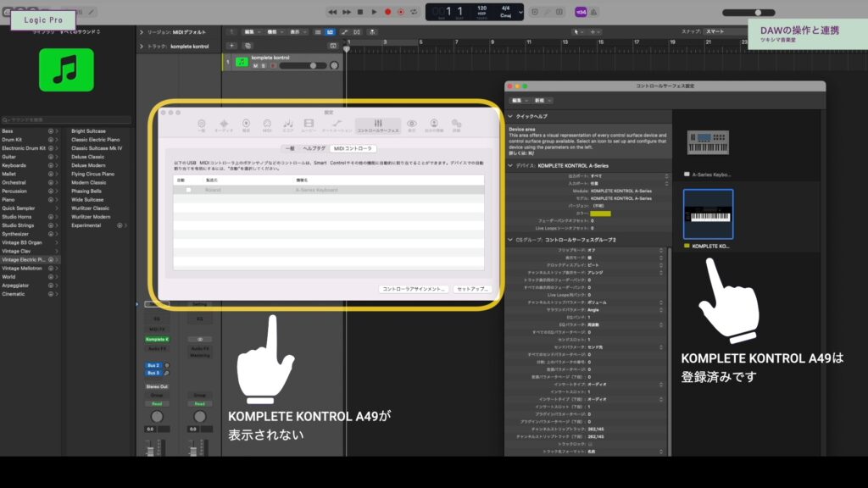The width and height of the screenshot is (868, 488).
Task: Click the Komplete K instrument slot in channel strip
Action: click(x=157, y=339)
